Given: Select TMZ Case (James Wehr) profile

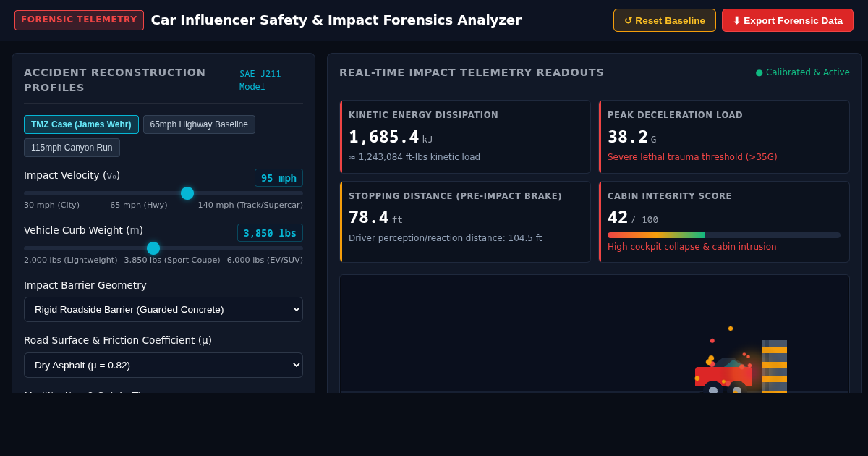Looking at the screenshot, I should (x=81, y=124).
